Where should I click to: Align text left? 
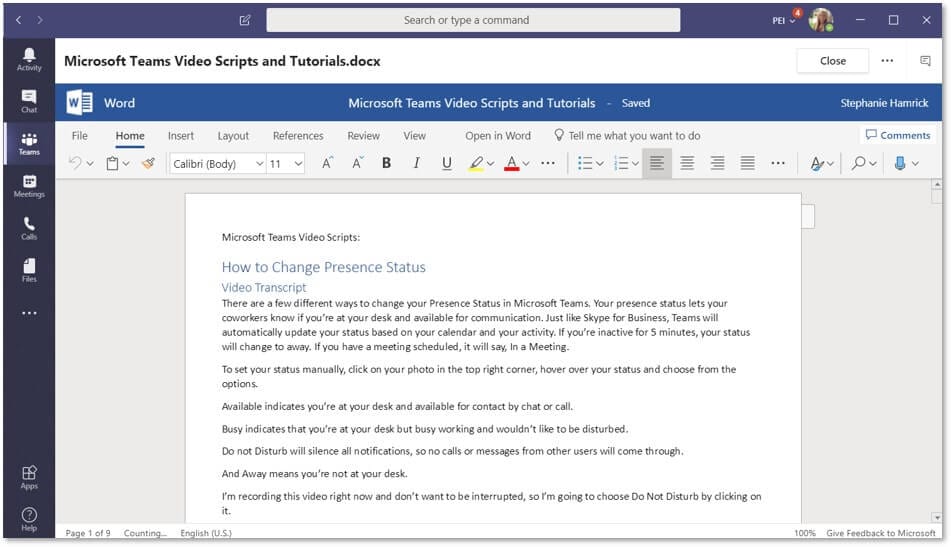click(x=657, y=163)
